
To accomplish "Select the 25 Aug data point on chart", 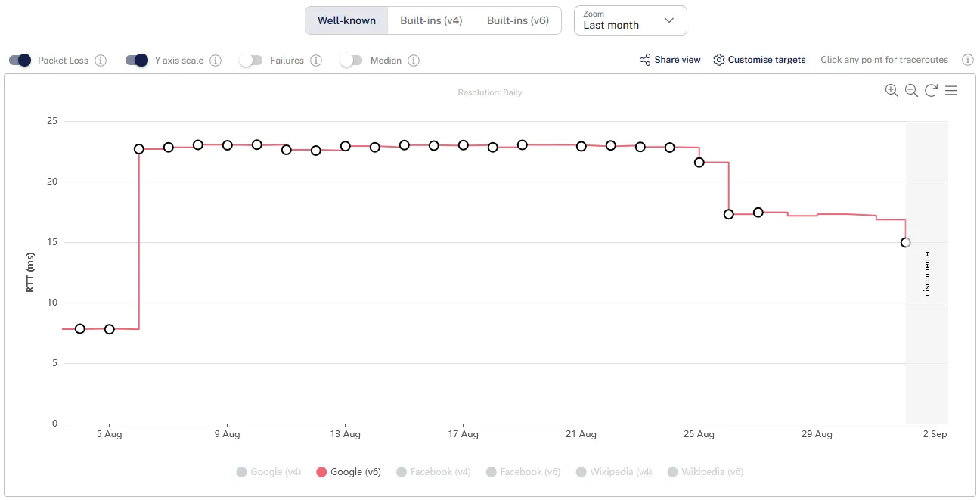I will click(699, 163).
